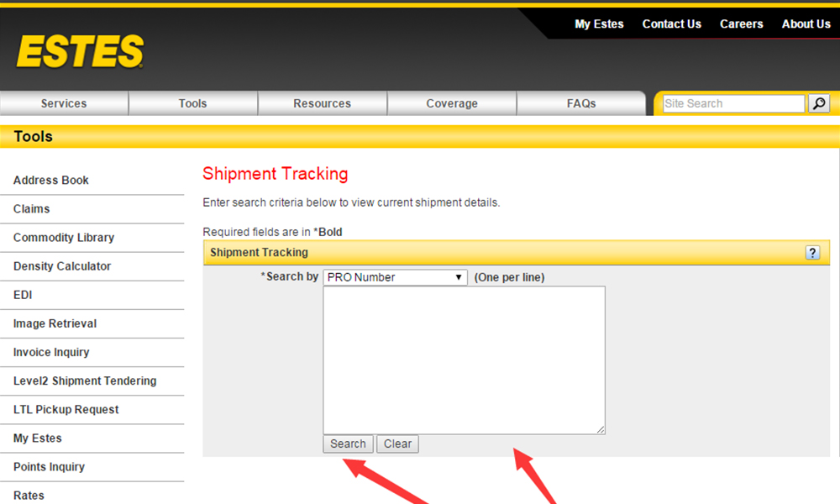Click the text area resize grip corner
Viewport: 840px width, 504px height.
click(601, 429)
